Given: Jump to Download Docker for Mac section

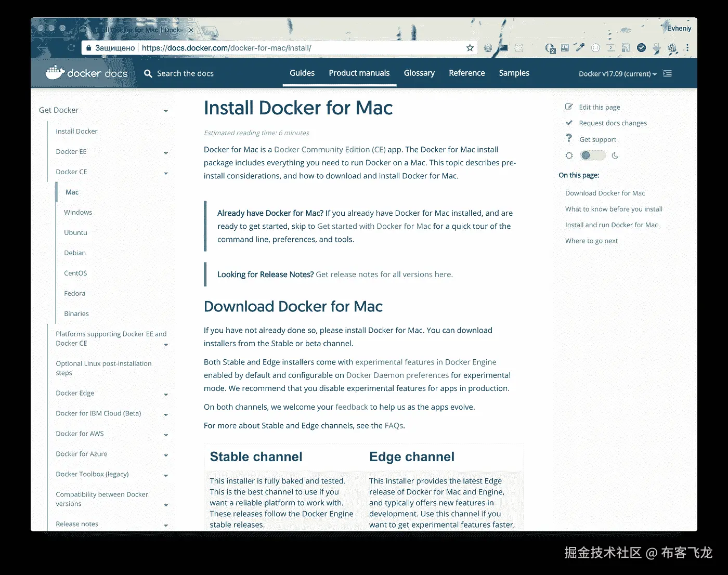Looking at the screenshot, I should (605, 193).
